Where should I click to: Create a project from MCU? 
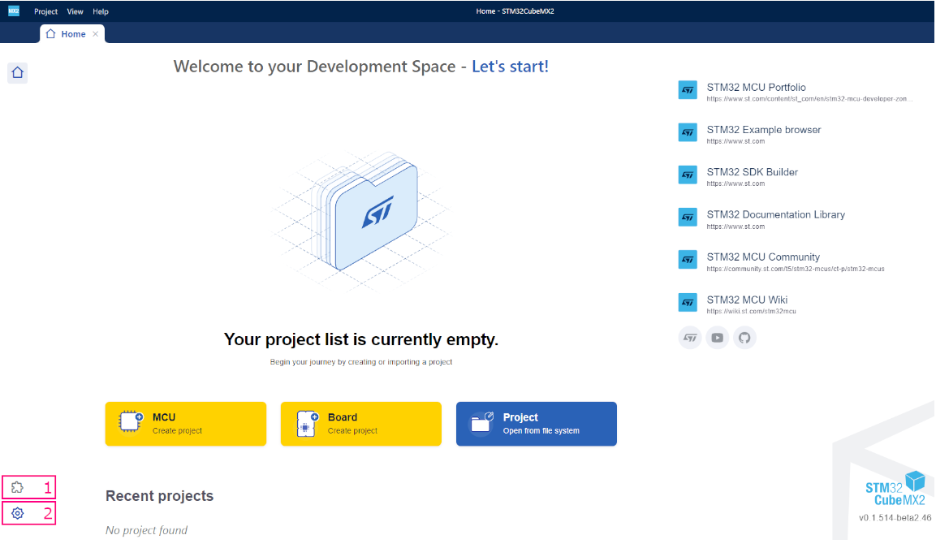coord(186,424)
